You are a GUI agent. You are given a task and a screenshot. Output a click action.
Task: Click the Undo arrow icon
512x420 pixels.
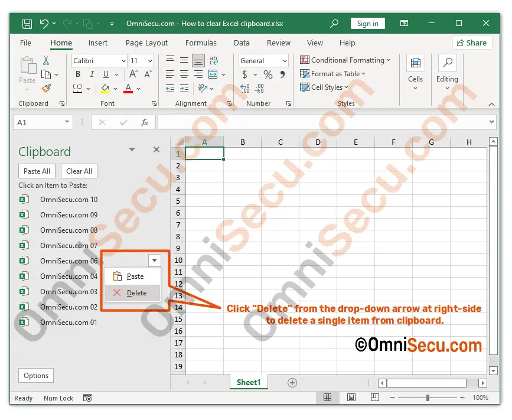pyautogui.click(x=44, y=24)
